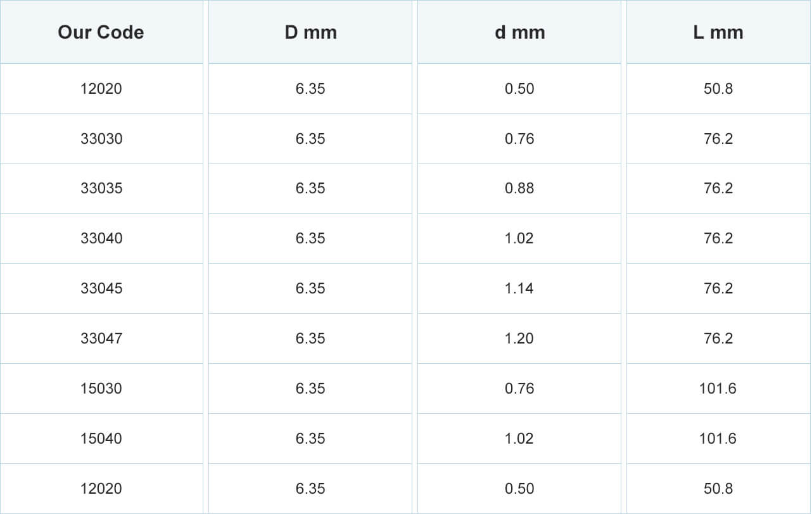Click L mm value in 15030 row

(x=718, y=389)
